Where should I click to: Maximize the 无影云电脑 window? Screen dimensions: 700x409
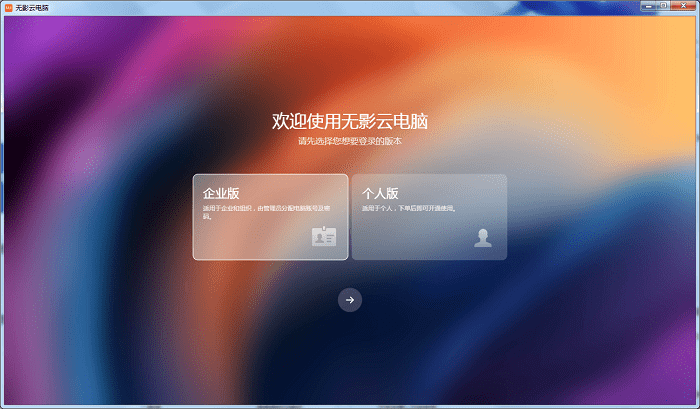coord(663,6)
